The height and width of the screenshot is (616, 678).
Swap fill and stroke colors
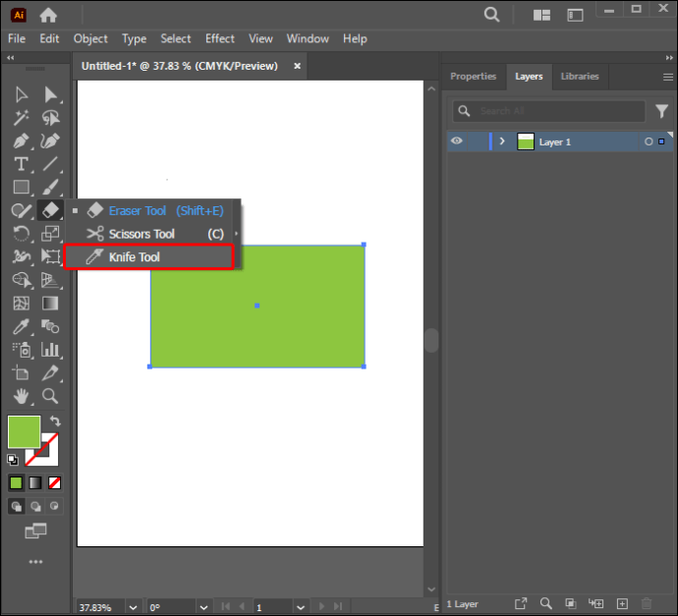(x=55, y=420)
